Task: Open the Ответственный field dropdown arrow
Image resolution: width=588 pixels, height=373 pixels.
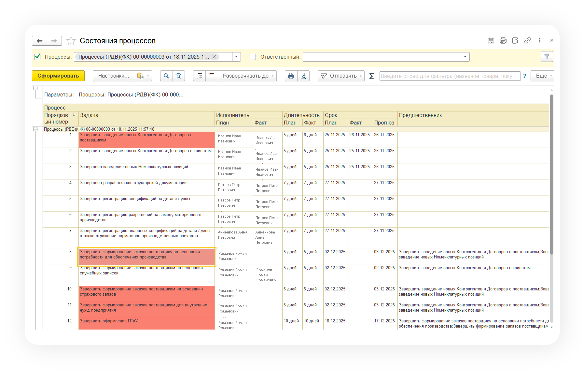Action: click(x=465, y=57)
